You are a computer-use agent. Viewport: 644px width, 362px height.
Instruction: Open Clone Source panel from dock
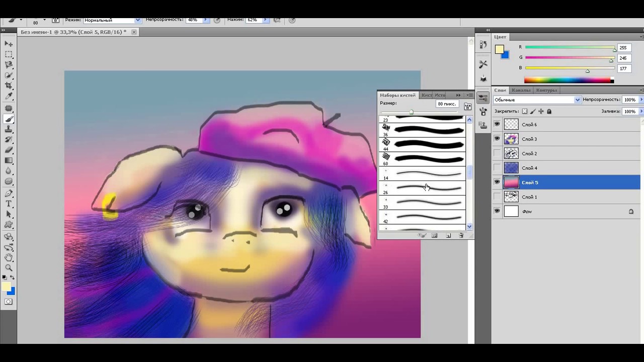click(484, 126)
